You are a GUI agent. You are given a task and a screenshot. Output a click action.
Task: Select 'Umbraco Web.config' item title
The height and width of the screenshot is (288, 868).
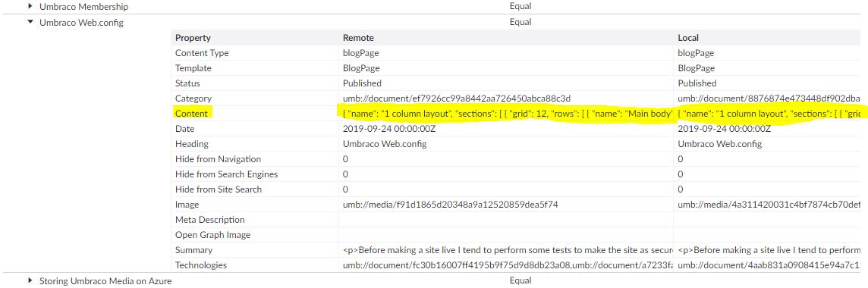point(81,23)
